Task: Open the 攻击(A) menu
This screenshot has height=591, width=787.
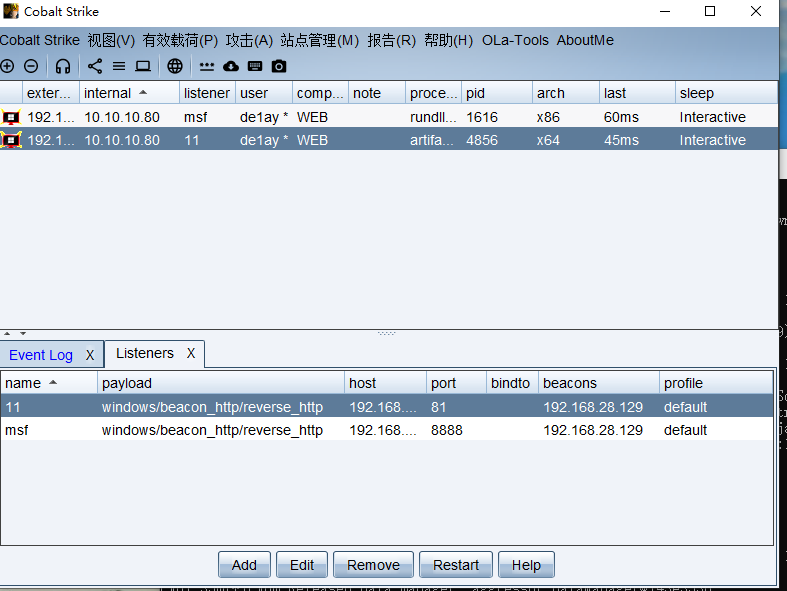Action: coord(249,40)
